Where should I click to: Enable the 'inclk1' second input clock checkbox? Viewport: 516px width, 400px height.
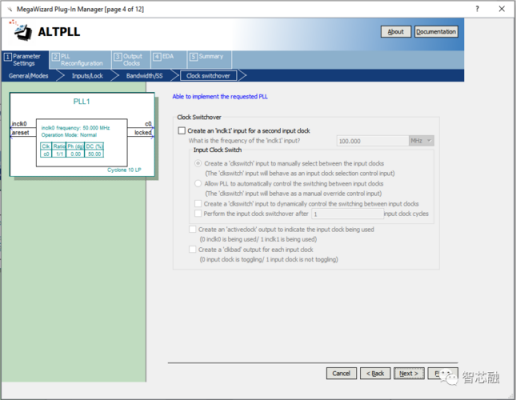(182, 131)
